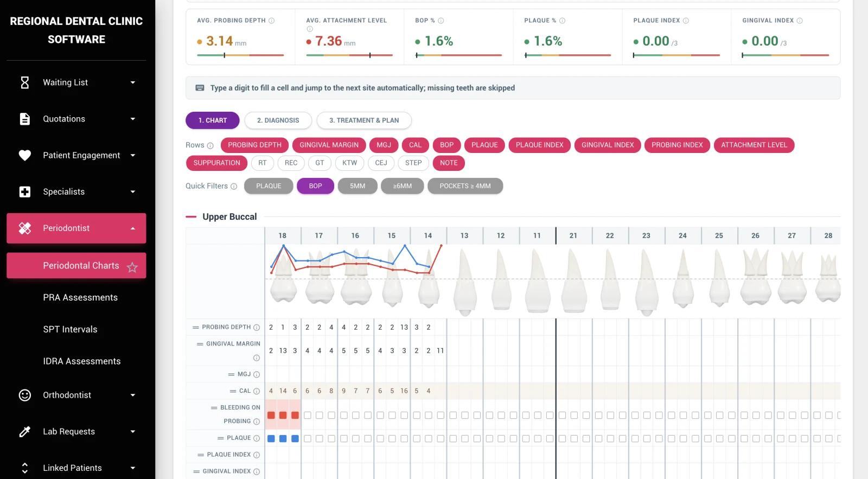Enable the Pockets ≥ 4mm quick filter
Screen dimensions: 868x479
coord(465,186)
